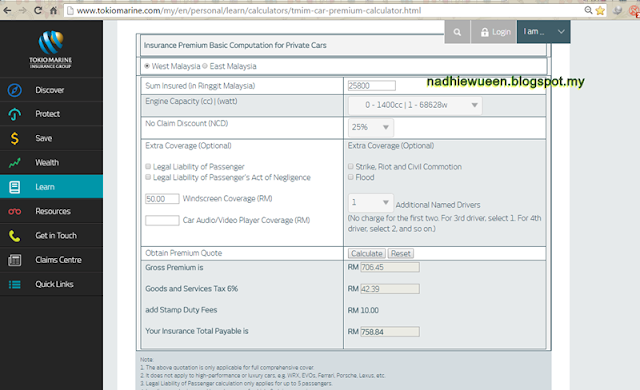Open the Quick Links menu item

pyautogui.click(x=51, y=284)
